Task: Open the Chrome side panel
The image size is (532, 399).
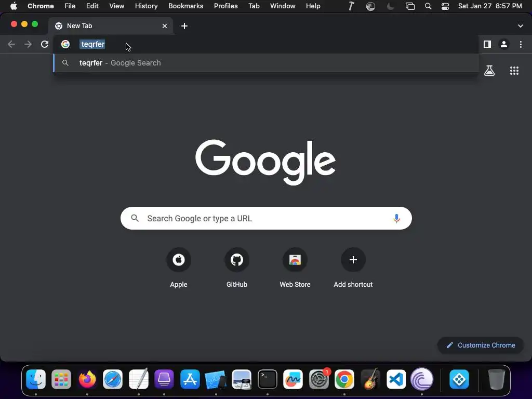Action: click(x=487, y=44)
